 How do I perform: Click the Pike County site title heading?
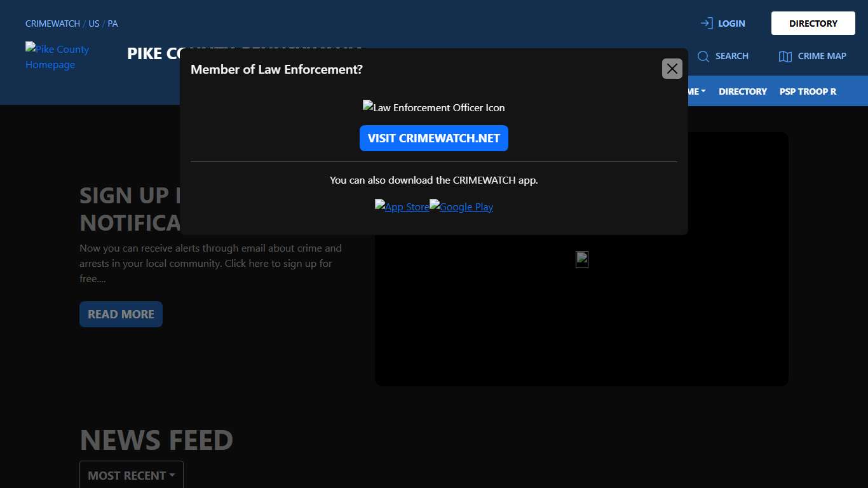click(x=153, y=53)
